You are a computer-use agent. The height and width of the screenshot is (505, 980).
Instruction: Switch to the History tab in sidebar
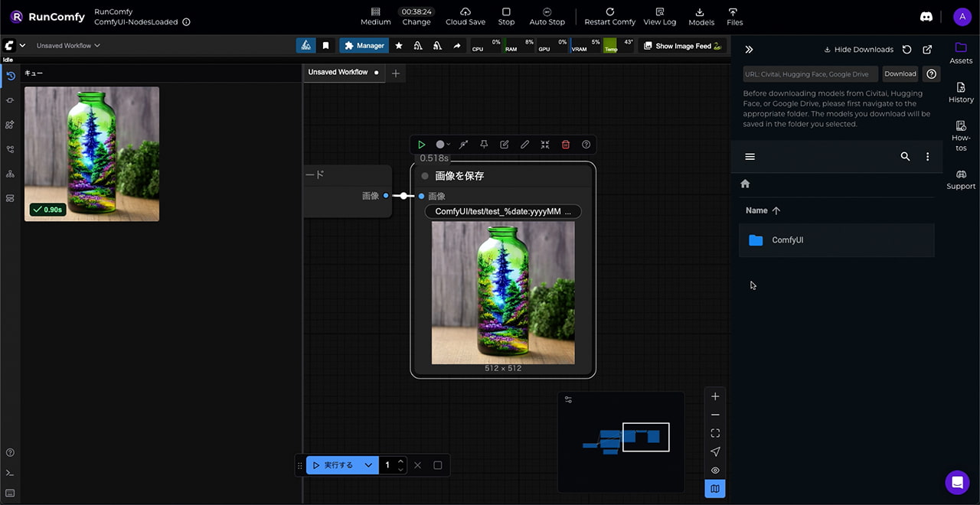tap(961, 93)
